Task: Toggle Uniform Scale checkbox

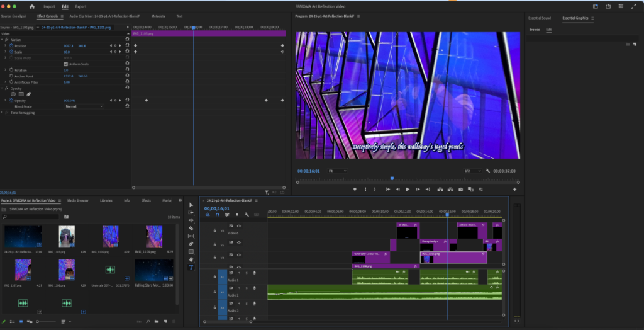Action: click(x=65, y=64)
